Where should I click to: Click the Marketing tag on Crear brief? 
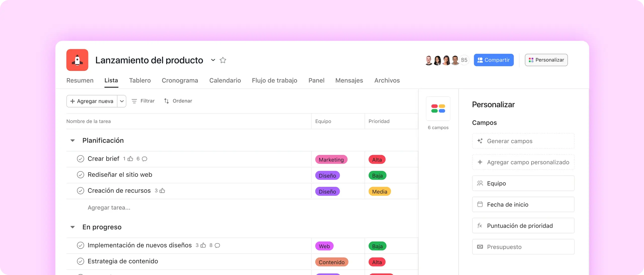point(331,160)
